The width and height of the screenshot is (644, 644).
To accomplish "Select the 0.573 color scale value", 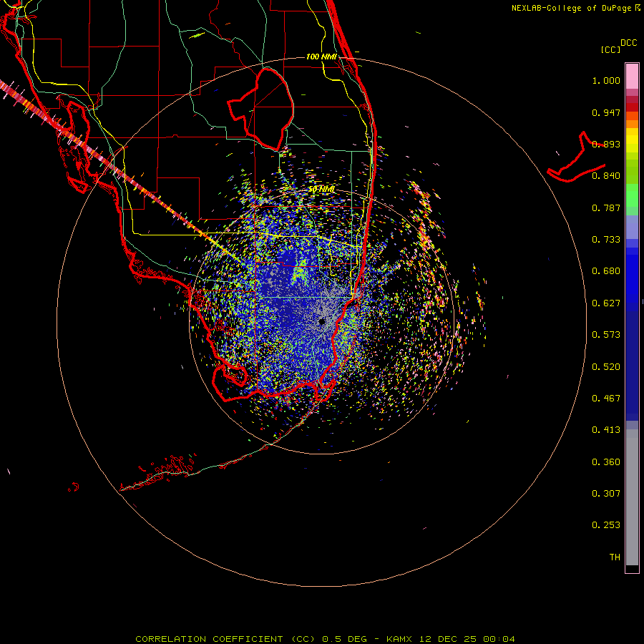I will pyautogui.click(x=606, y=335).
